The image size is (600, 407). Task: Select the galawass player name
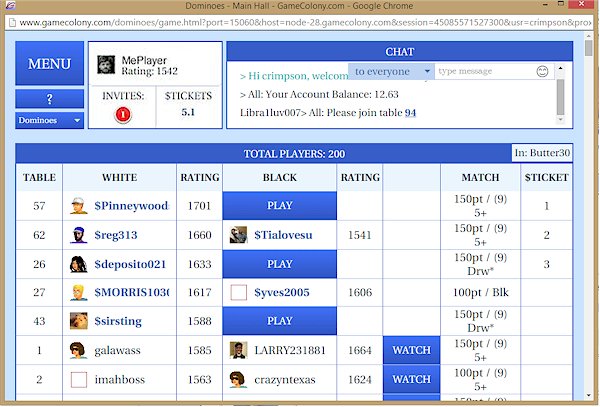coord(117,350)
